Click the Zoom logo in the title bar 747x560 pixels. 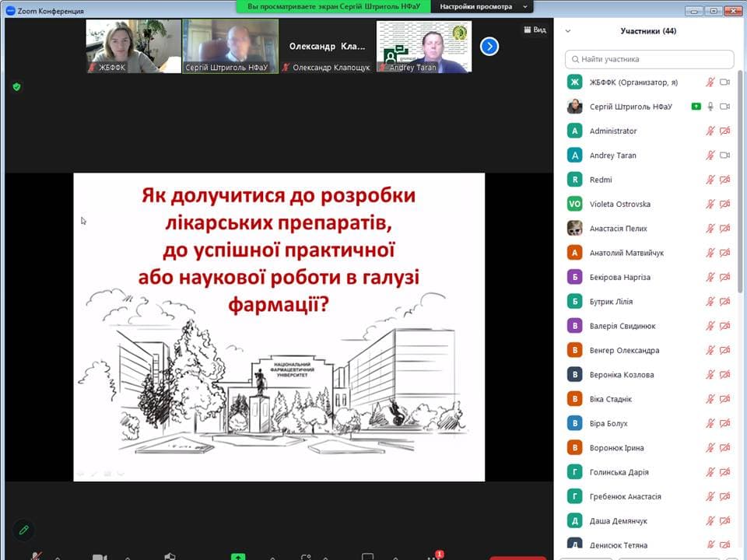(x=10, y=10)
